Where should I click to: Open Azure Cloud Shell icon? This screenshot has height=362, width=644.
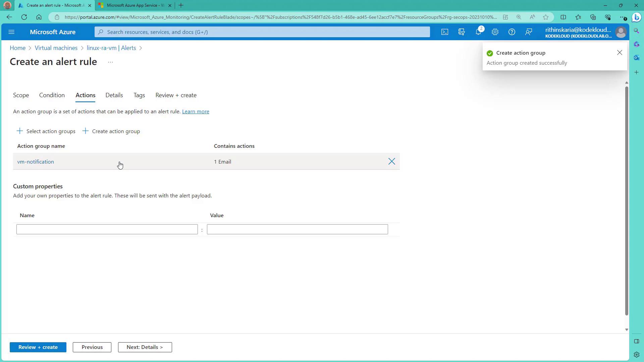444,32
